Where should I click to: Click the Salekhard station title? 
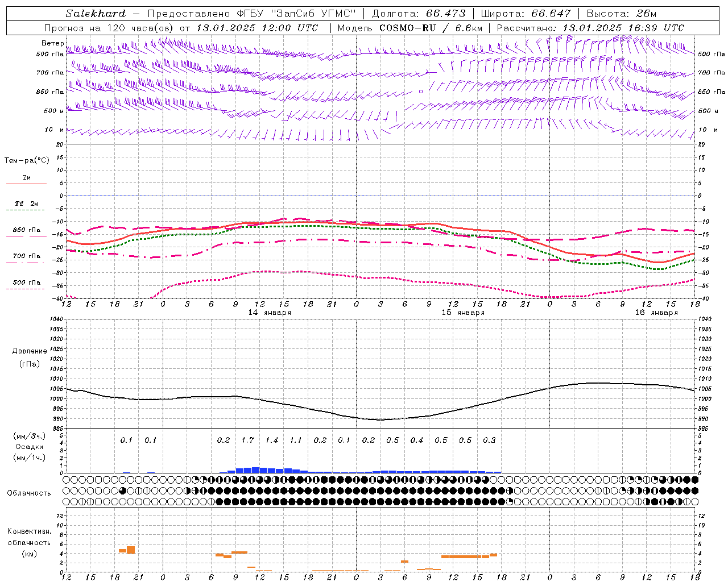point(96,14)
